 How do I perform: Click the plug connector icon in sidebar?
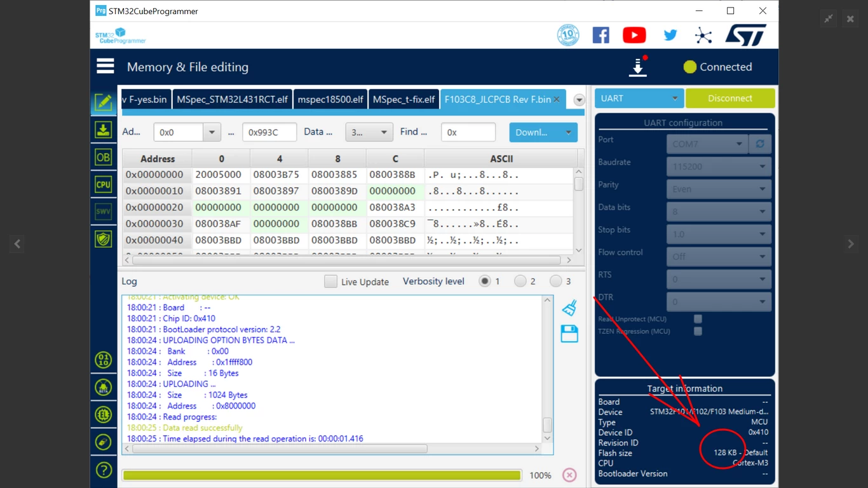[104, 442]
